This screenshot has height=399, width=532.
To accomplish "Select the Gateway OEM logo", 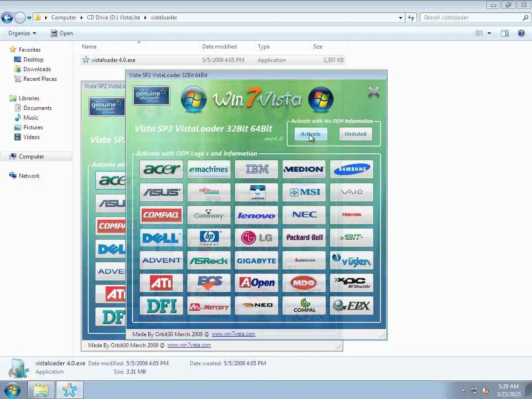I will (209, 215).
